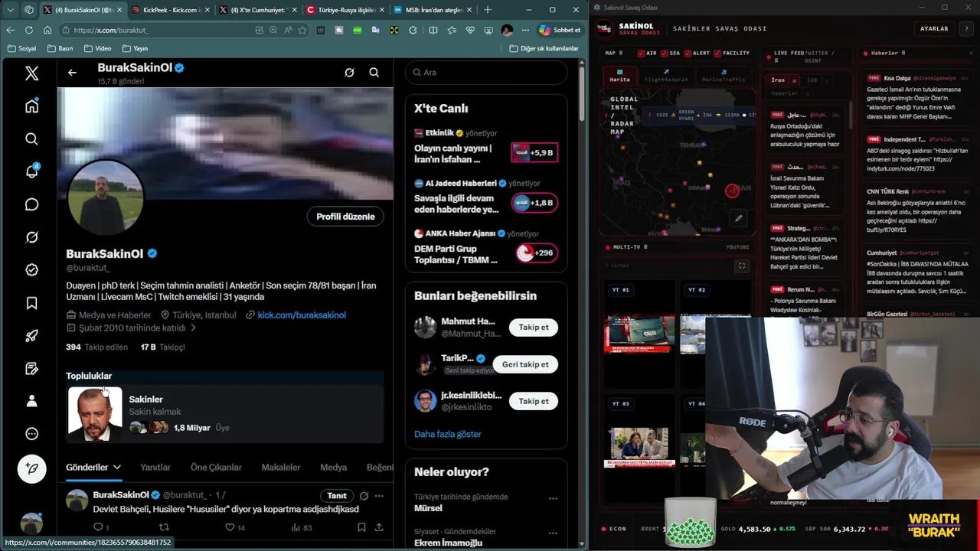980x551 pixels.
Task: Click Geri takip et for TarikP
Action: [x=525, y=364]
